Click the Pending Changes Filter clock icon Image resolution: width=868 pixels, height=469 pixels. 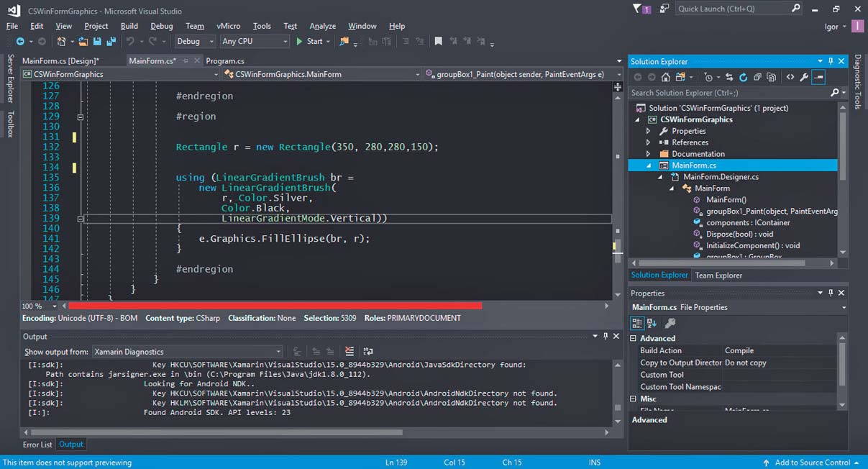point(709,77)
